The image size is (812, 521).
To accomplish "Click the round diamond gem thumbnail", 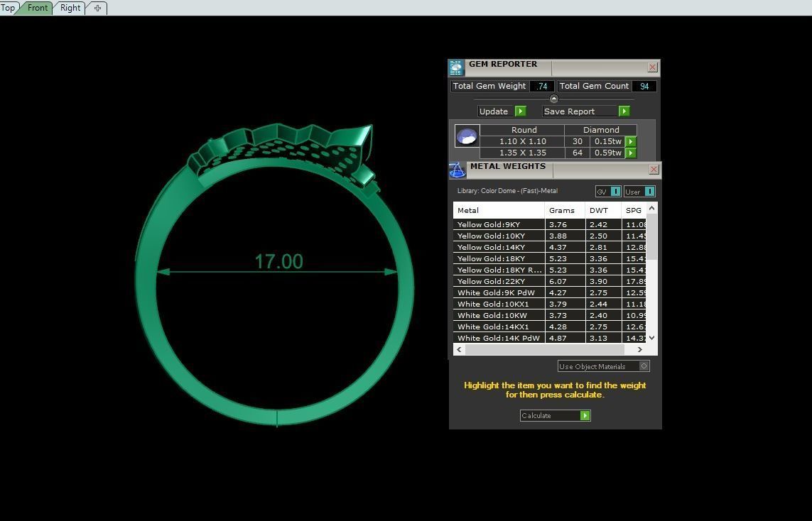I will pyautogui.click(x=467, y=136).
